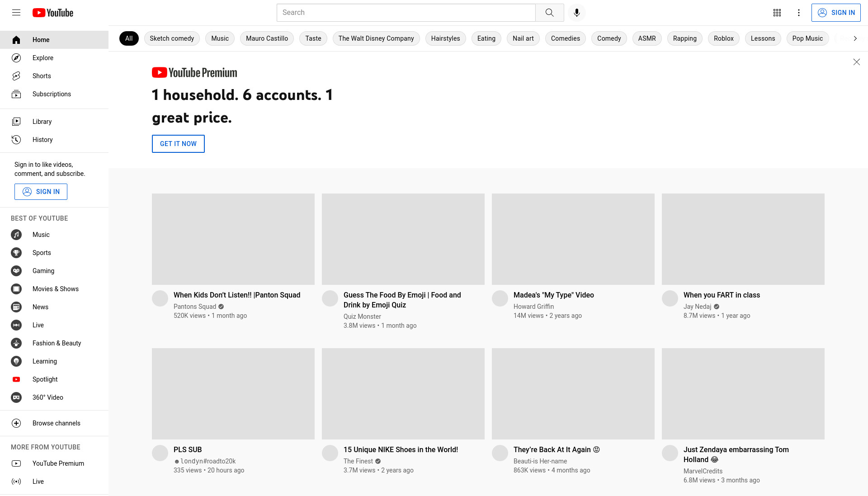Image resolution: width=868 pixels, height=496 pixels.
Task: Start voice search with microphone
Action: tap(576, 13)
